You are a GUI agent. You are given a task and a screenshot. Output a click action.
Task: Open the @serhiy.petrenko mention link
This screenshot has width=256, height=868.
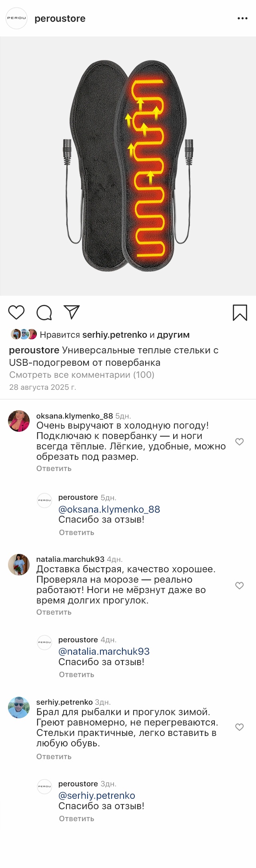pyautogui.click(x=97, y=796)
